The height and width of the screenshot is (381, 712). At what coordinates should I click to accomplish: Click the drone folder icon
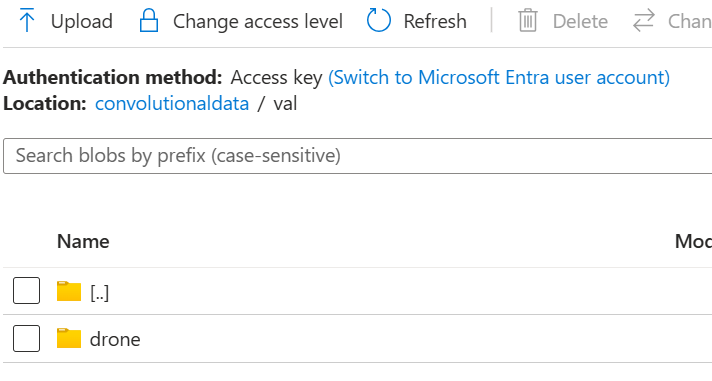click(69, 338)
